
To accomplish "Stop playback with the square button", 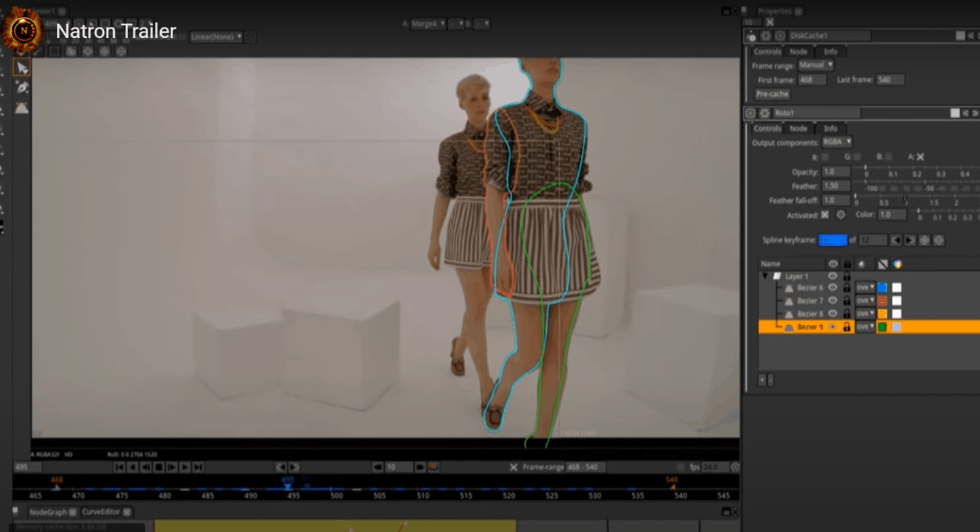I will click(x=159, y=467).
